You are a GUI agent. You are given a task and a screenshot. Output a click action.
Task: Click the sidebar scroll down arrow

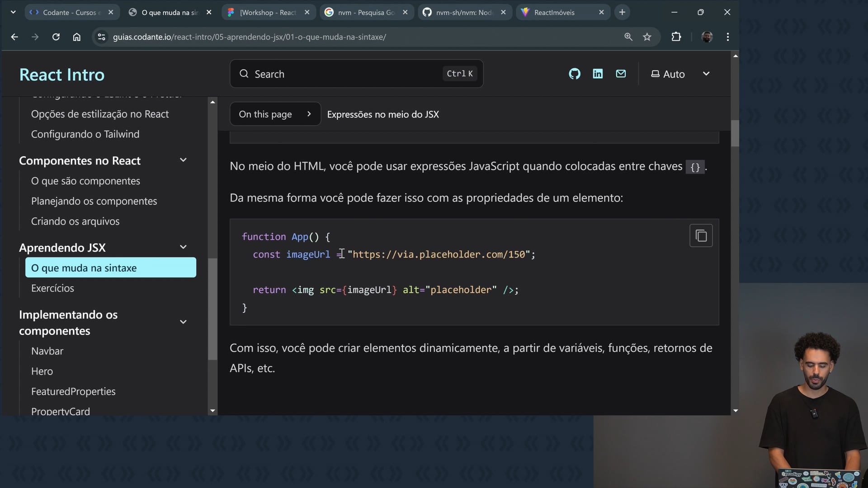pos(212,411)
